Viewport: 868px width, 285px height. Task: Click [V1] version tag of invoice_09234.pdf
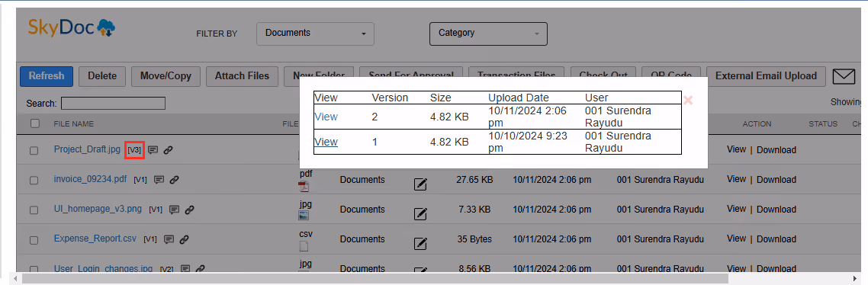pyautogui.click(x=140, y=180)
